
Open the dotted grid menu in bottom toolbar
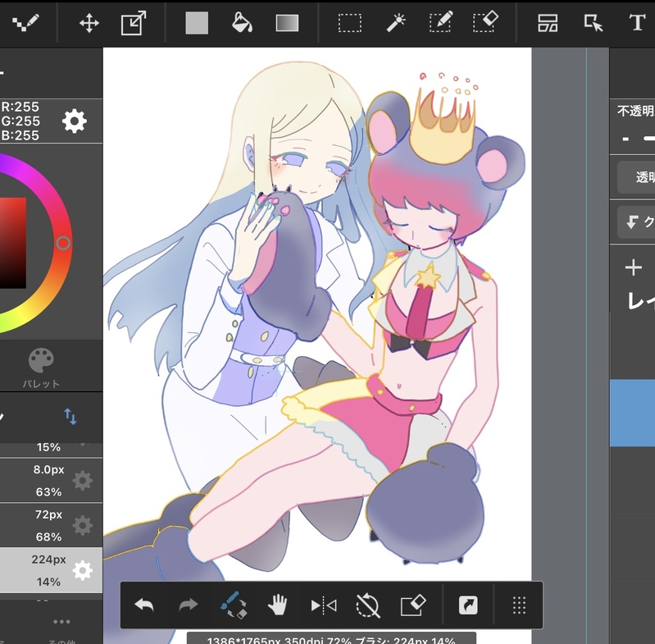click(519, 605)
